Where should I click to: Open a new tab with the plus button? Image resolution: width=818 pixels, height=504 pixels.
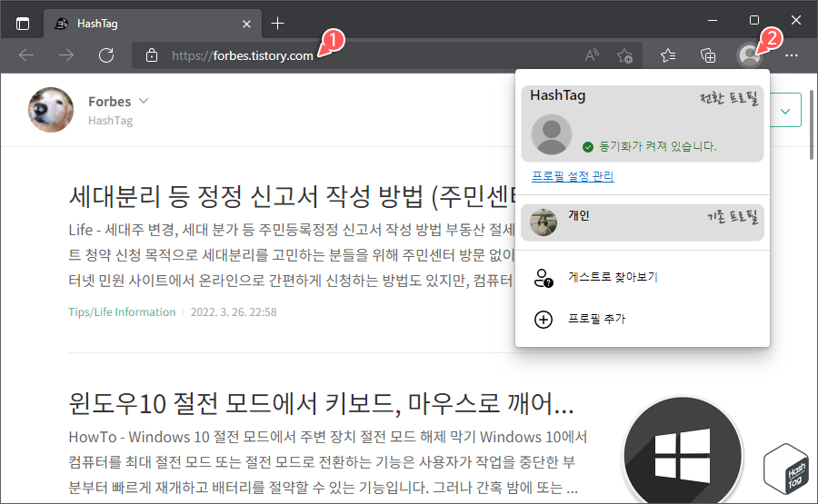click(277, 24)
